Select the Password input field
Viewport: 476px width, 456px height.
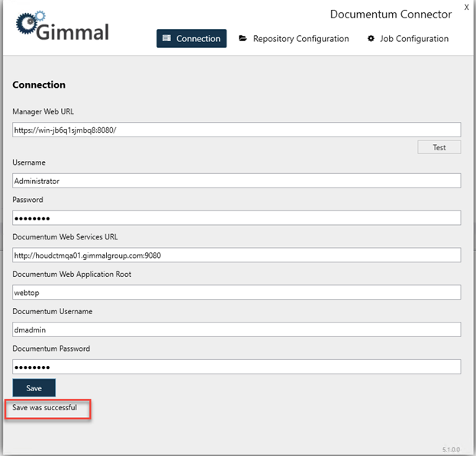[x=236, y=218]
